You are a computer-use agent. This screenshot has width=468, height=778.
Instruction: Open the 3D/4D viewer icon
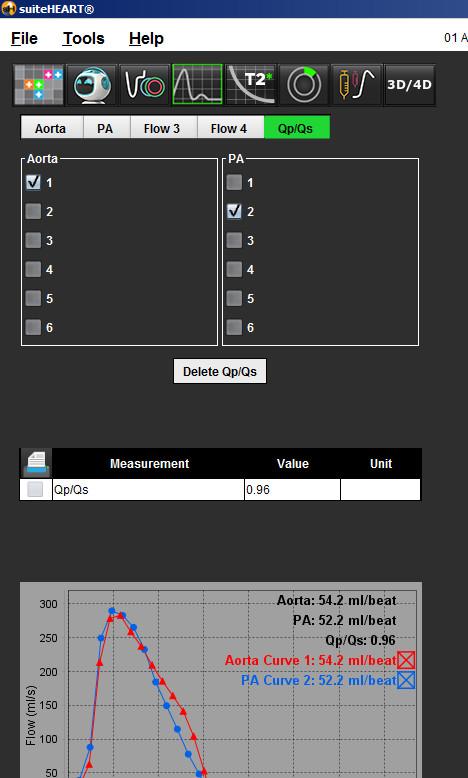[x=409, y=85]
